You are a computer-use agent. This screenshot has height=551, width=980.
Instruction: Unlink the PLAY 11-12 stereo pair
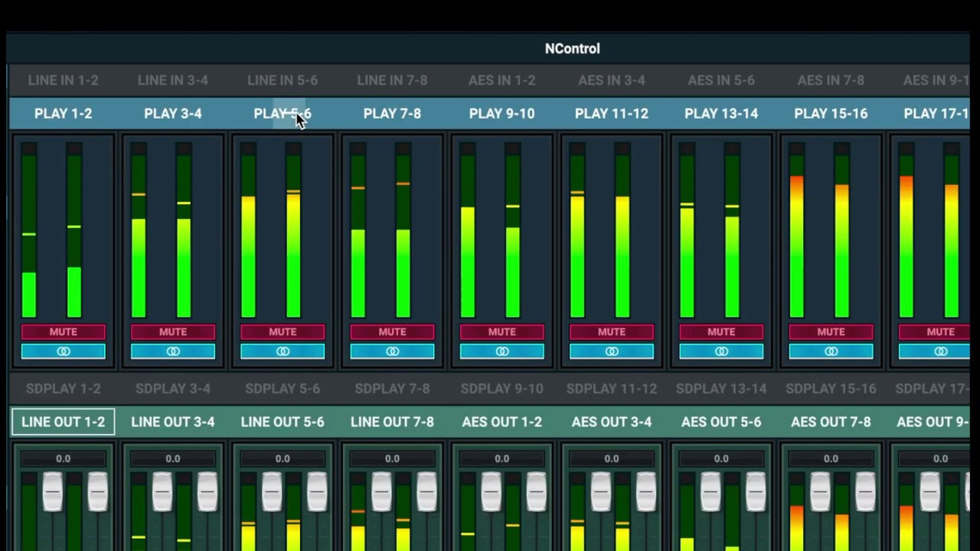(x=612, y=351)
